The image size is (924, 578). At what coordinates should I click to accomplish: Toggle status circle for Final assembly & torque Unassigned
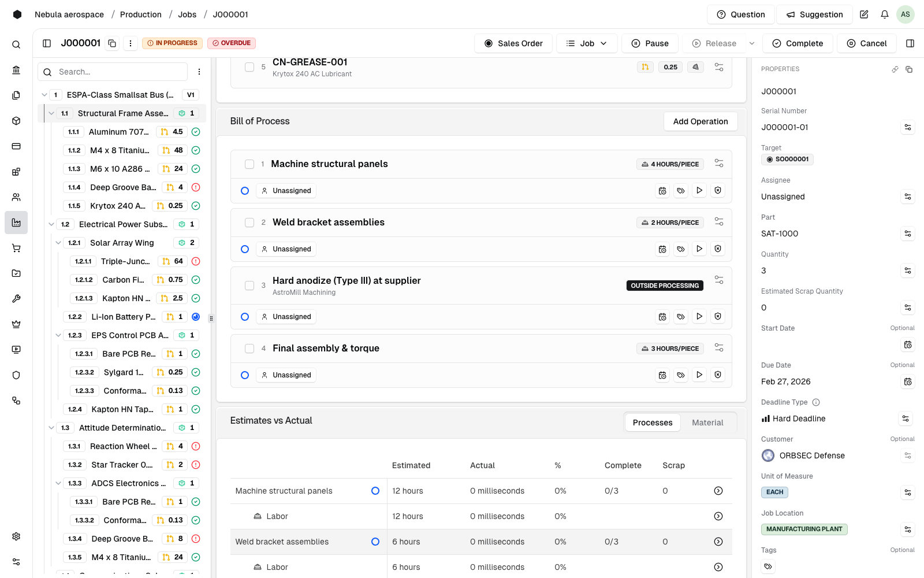click(x=245, y=375)
